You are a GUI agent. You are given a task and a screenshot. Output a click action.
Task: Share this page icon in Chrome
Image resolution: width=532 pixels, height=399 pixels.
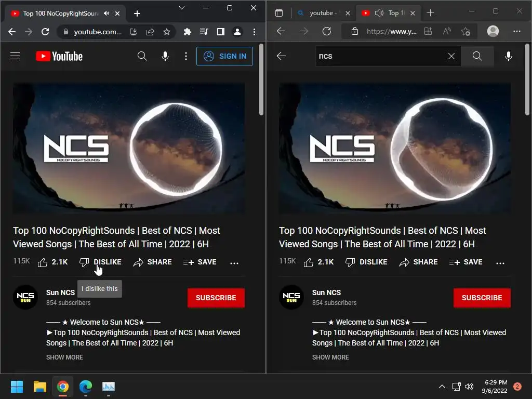pyautogui.click(x=150, y=32)
